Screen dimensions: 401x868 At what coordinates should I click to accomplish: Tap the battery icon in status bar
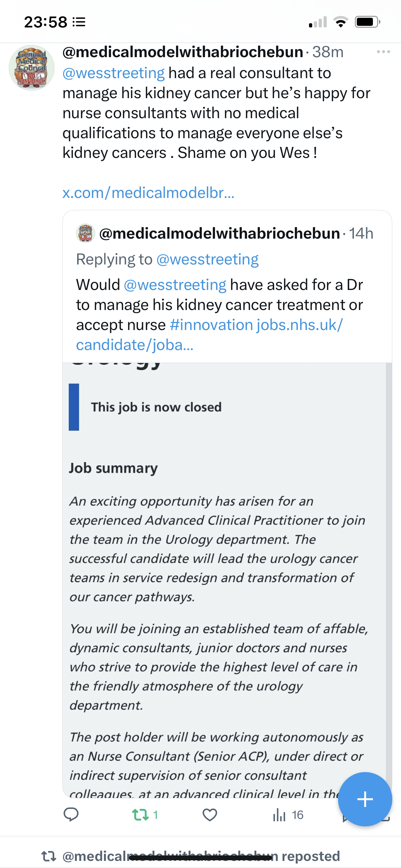coord(367,22)
